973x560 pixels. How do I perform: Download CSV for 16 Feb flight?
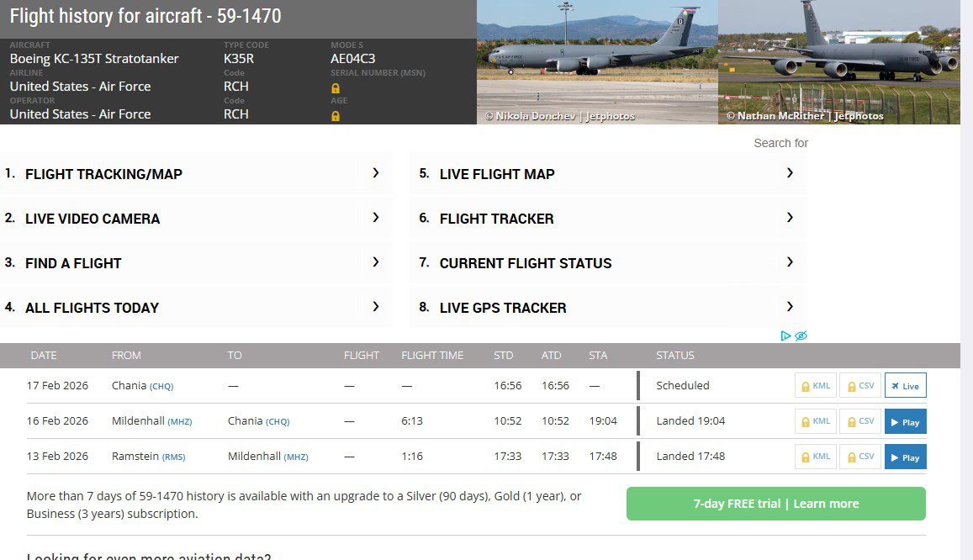(860, 421)
